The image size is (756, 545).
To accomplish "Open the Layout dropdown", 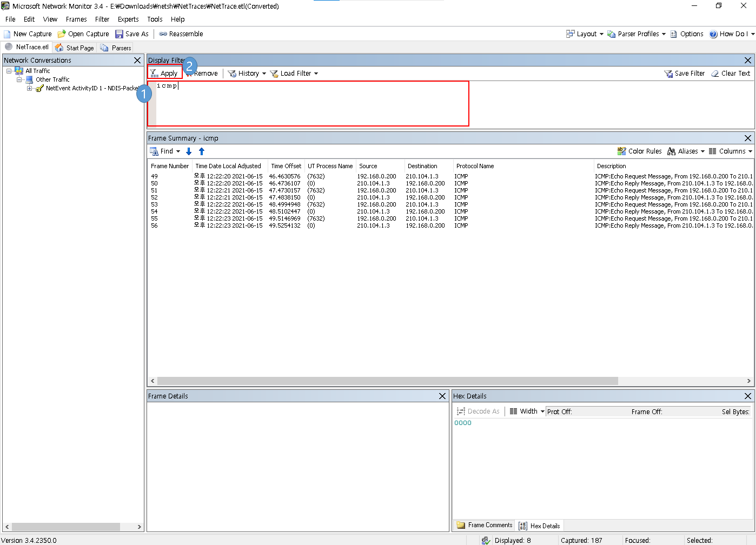I will click(585, 34).
